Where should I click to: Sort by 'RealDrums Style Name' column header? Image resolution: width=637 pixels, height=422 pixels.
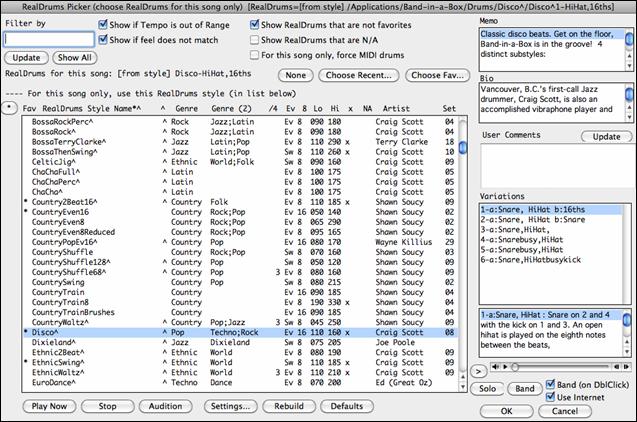coord(92,108)
